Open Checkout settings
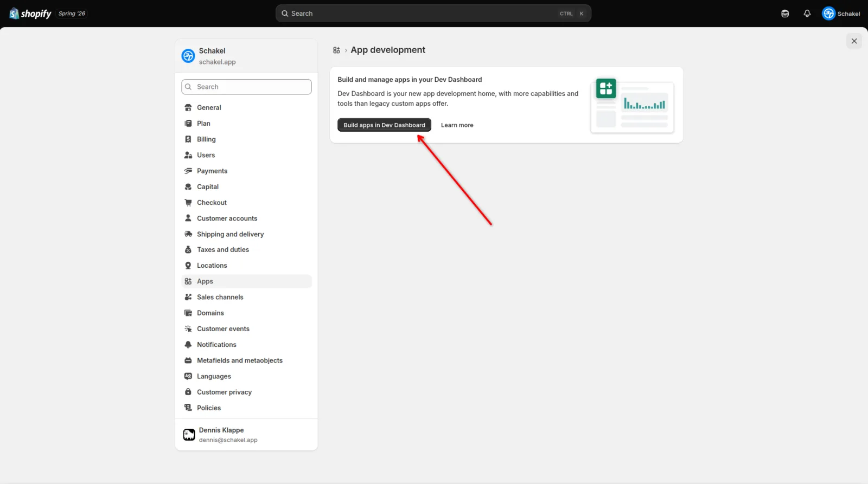 click(x=246, y=203)
